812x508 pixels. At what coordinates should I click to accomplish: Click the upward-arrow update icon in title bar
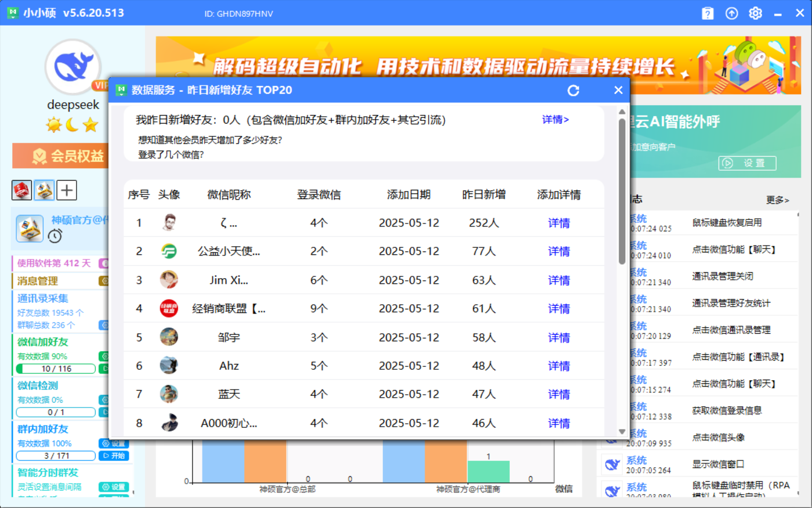[x=732, y=13]
